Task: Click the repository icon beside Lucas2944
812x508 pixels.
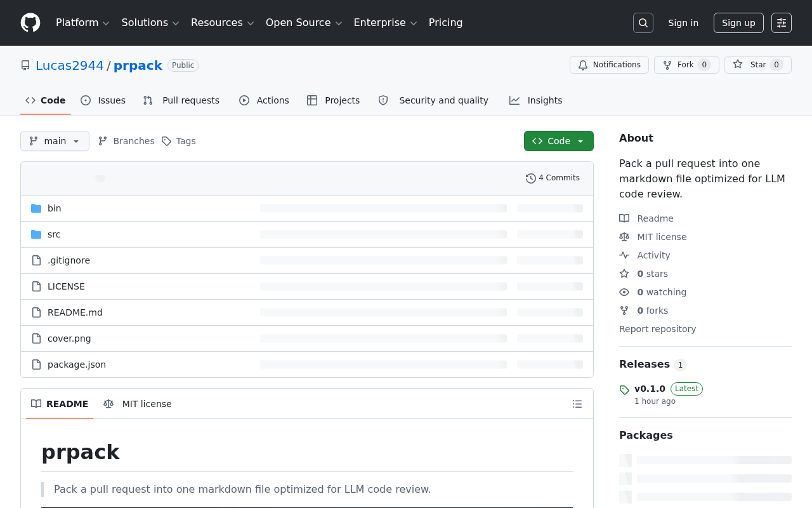Action: [25, 65]
